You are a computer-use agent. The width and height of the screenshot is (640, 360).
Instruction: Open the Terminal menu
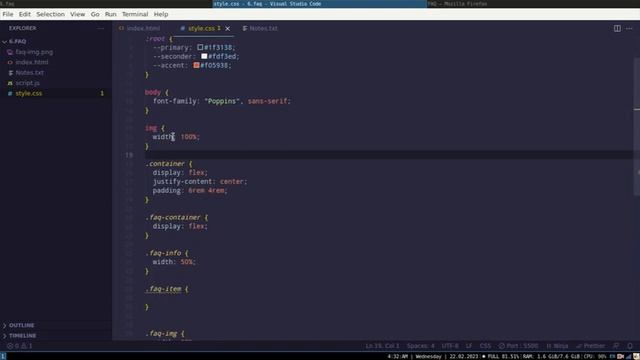(135, 14)
